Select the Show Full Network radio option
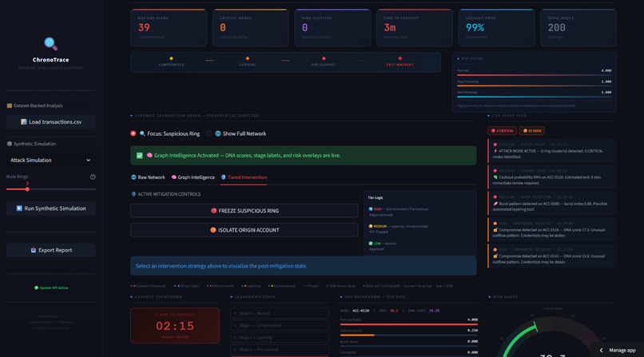The height and width of the screenshot is (357, 644). click(209, 133)
